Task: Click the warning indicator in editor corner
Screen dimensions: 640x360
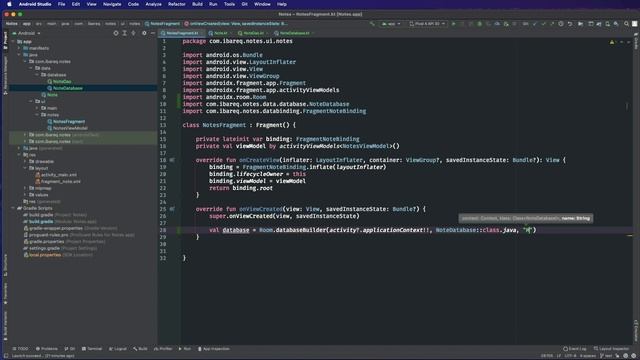Action: click(612, 42)
